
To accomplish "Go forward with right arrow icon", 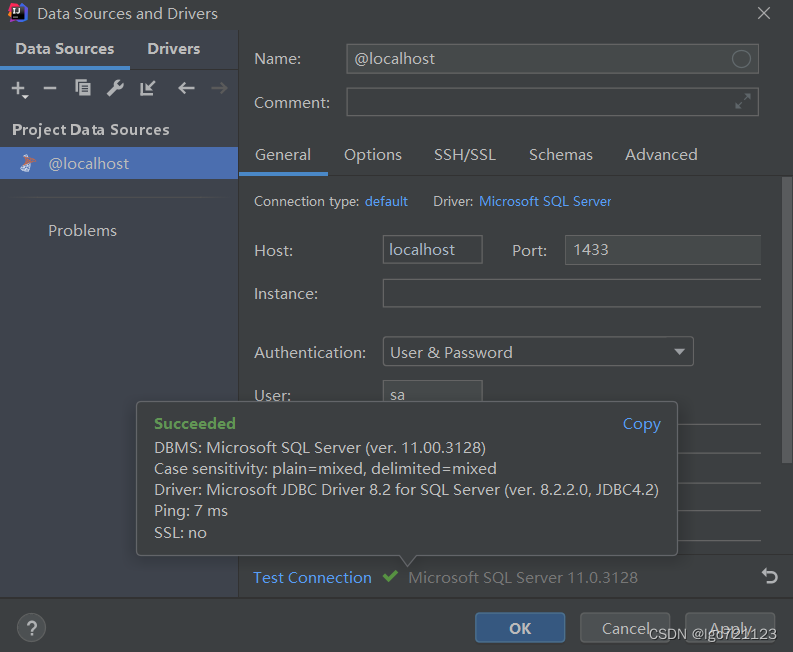I will click(x=219, y=89).
